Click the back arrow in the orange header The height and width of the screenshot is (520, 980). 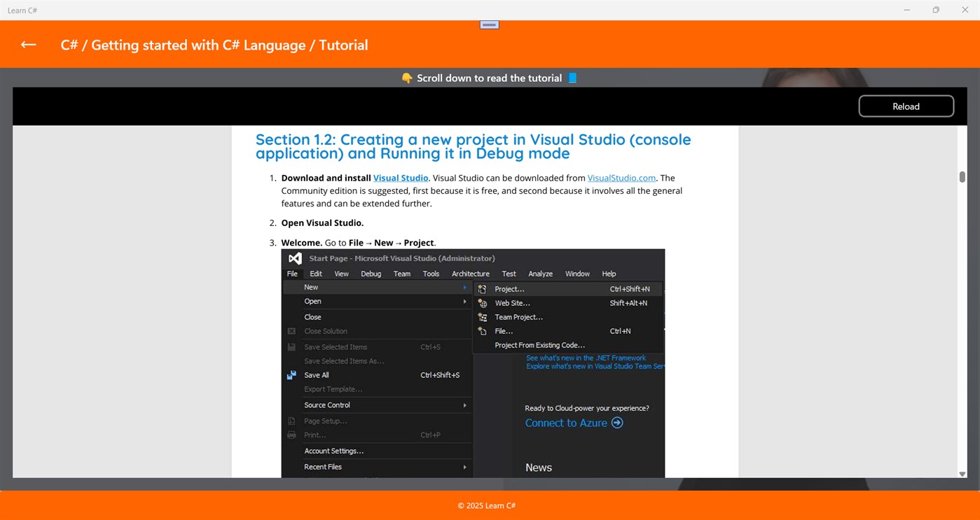28,44
